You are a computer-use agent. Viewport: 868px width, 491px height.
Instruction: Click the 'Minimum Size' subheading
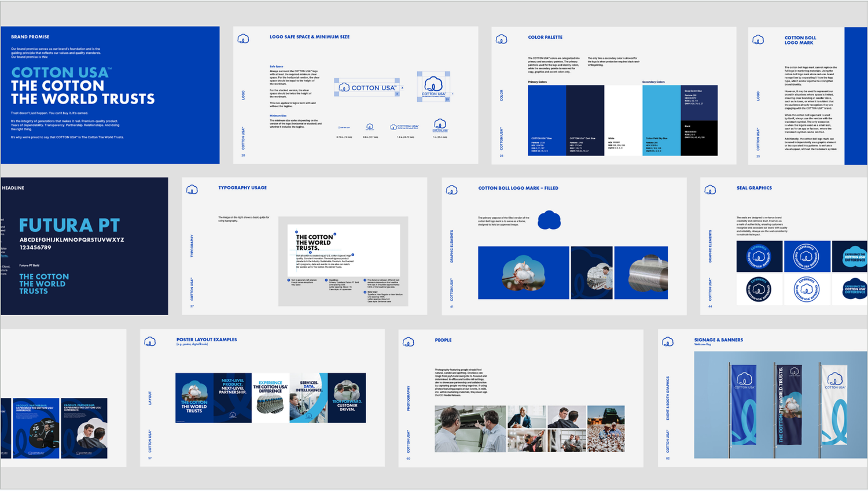pyautogui.click(x=278, y=116)
